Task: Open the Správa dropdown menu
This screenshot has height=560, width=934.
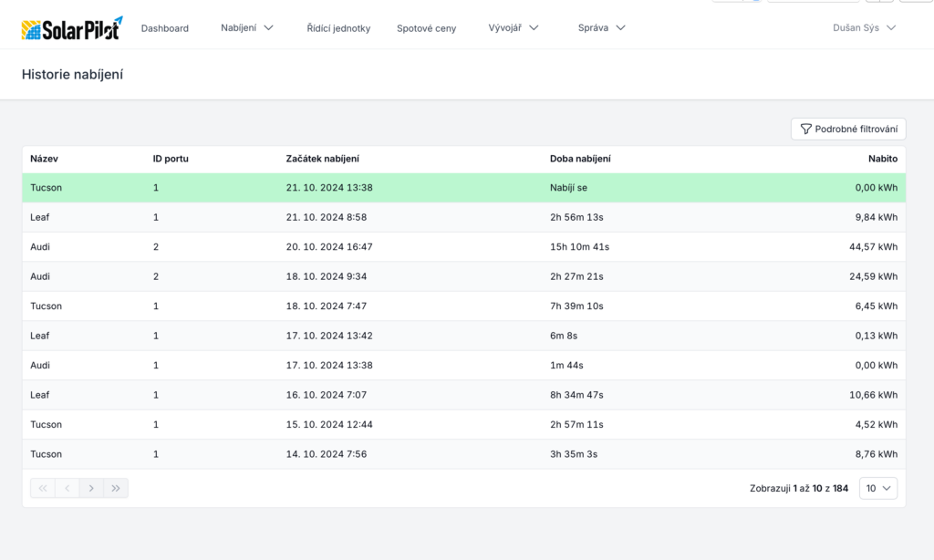Action: tap(601, 28)
